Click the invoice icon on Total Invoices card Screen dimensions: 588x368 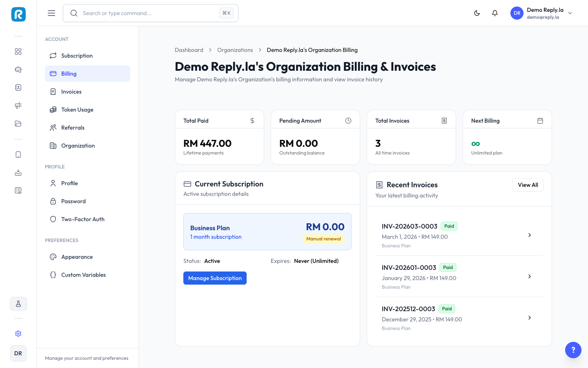444,121
